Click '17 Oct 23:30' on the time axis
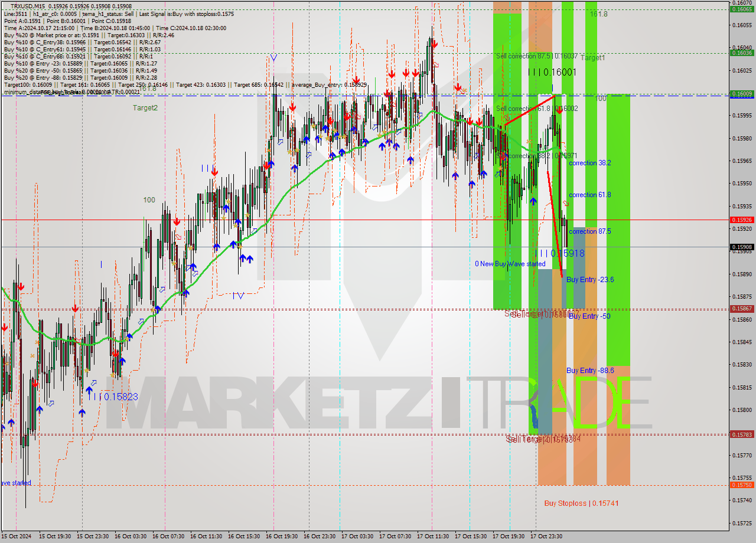This screenshot has width=756, height=543. coord(546,537)
